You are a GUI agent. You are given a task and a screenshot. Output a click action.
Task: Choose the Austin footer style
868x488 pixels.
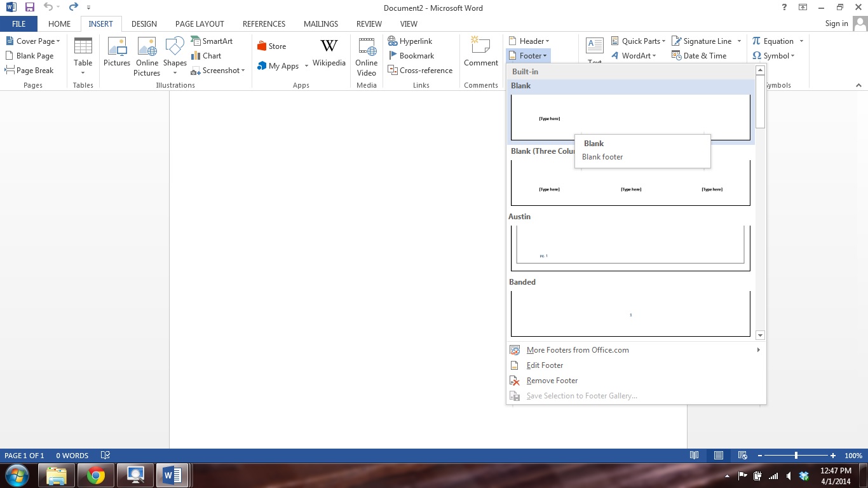pyautogui.click(x=630, y=248)
